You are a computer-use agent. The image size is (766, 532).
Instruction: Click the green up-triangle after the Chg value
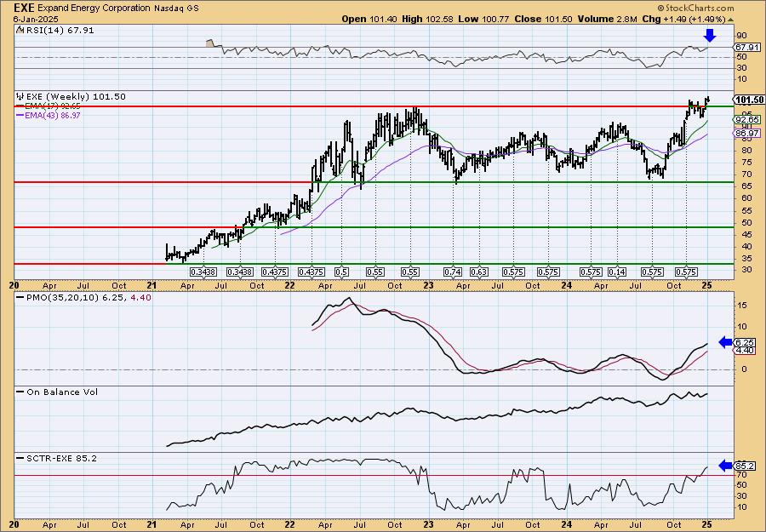pos(731,20)
